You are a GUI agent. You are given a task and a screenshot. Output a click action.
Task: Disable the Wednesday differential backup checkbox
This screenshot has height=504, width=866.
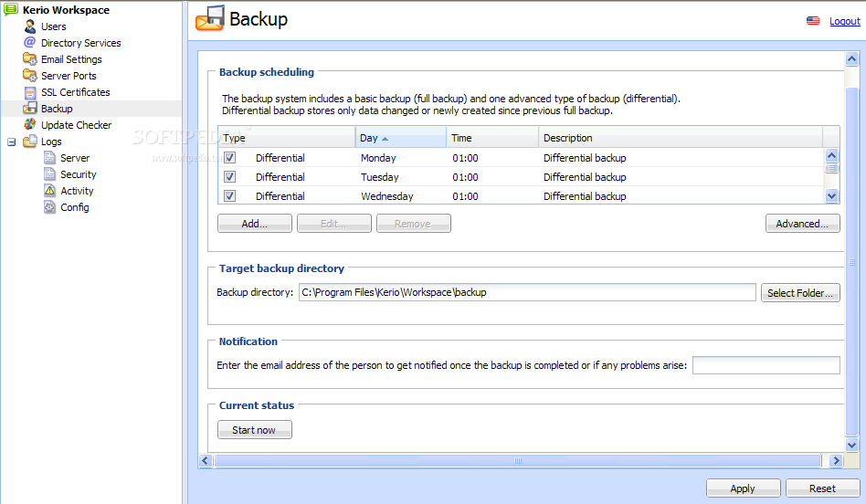pos(230,196)
